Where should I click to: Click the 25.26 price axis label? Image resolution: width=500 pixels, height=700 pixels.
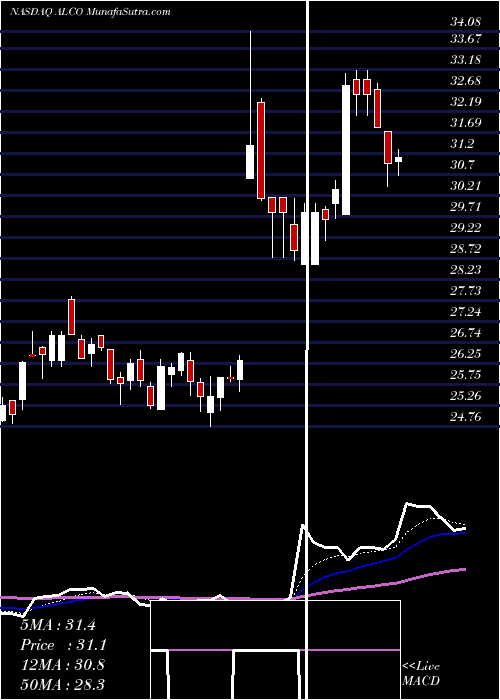pyautogui.click(x=465, y=396)
